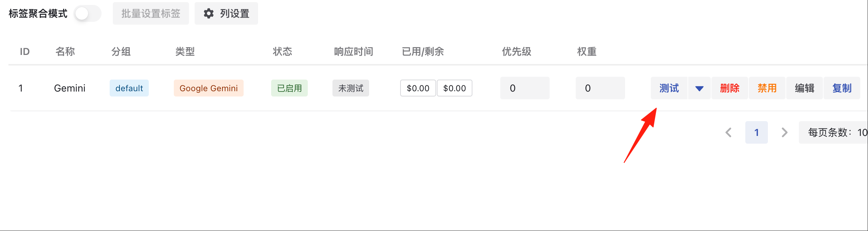This screenshot has height=231, width=868.
Task: Duplicate the channel using 复制
Action: click(842, 88)
